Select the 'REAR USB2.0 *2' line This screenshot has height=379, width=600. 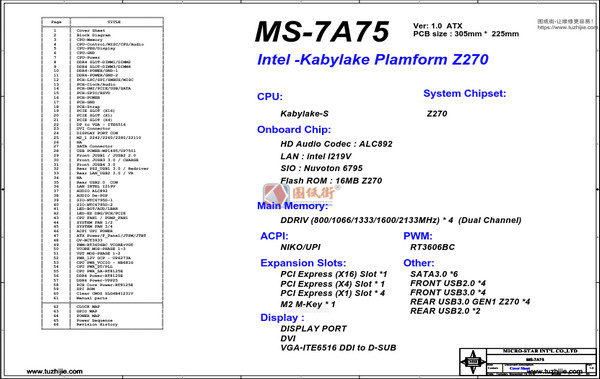(x=445, y=311)
